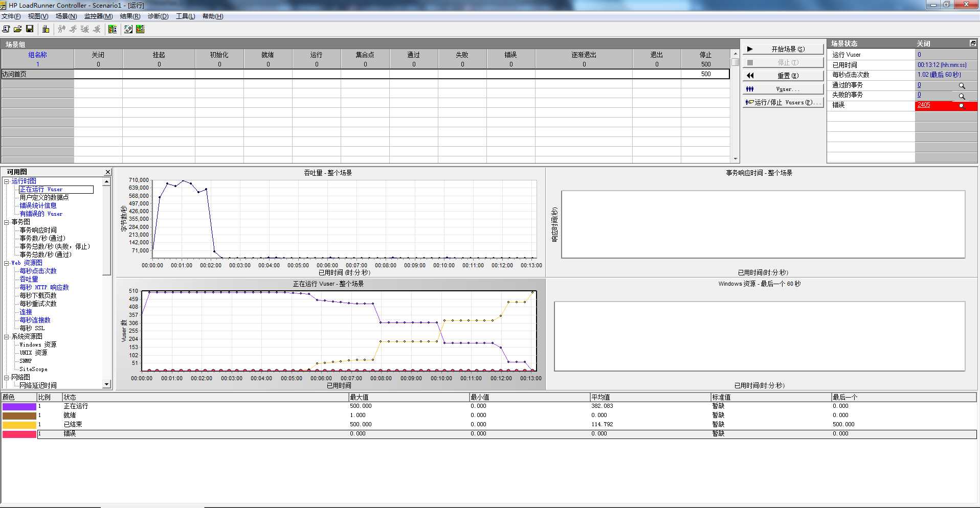
Task: Click scroll-down arrow of 可用图 tree
Action: click(x=106, y=384)
